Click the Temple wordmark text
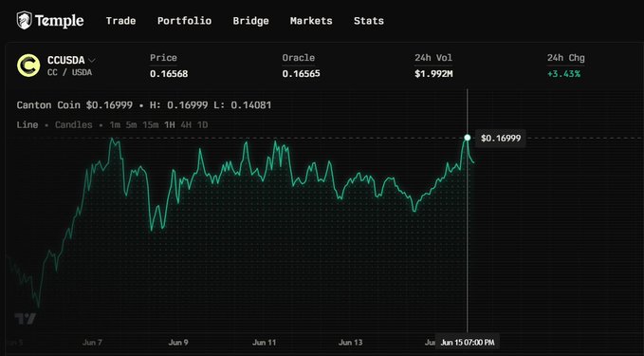The height and width of the screenshot is (356, 644). pos(59,21)
